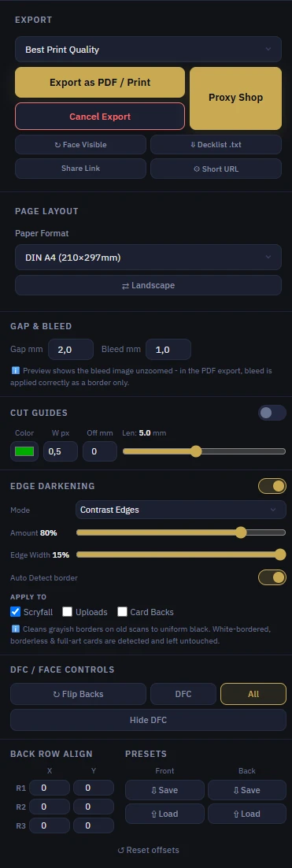Image resolution: width=292 pixels, height=868 pixels.
Task: Click Flip Backs button
Action: click(x=78, y=694)
